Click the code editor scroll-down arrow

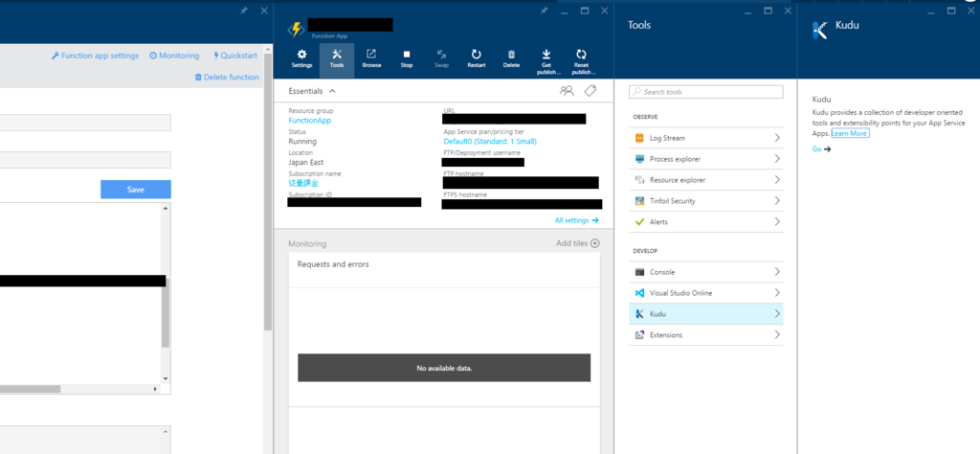(x=166, y=379)
